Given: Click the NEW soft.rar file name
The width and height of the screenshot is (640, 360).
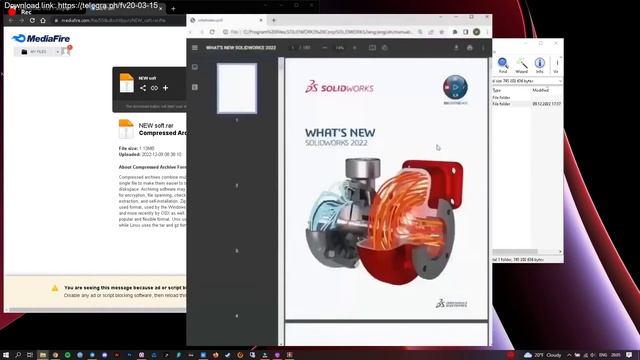Looking at the screenshot, I should 156,126.
